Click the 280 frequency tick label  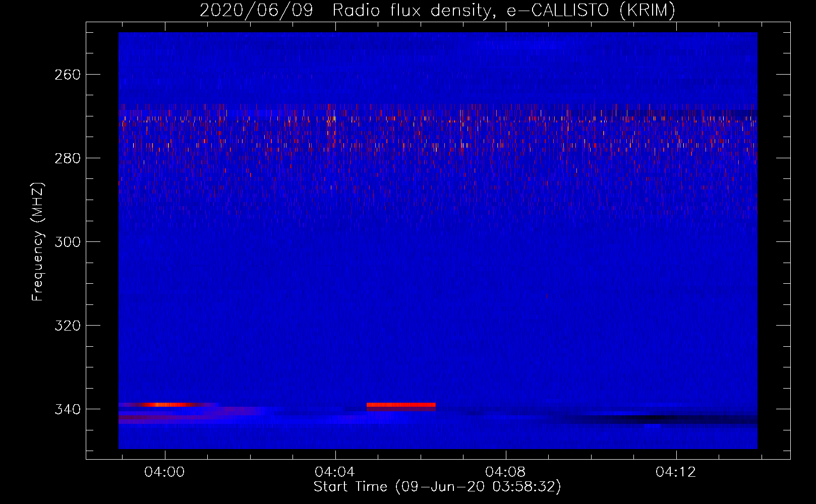68,158
